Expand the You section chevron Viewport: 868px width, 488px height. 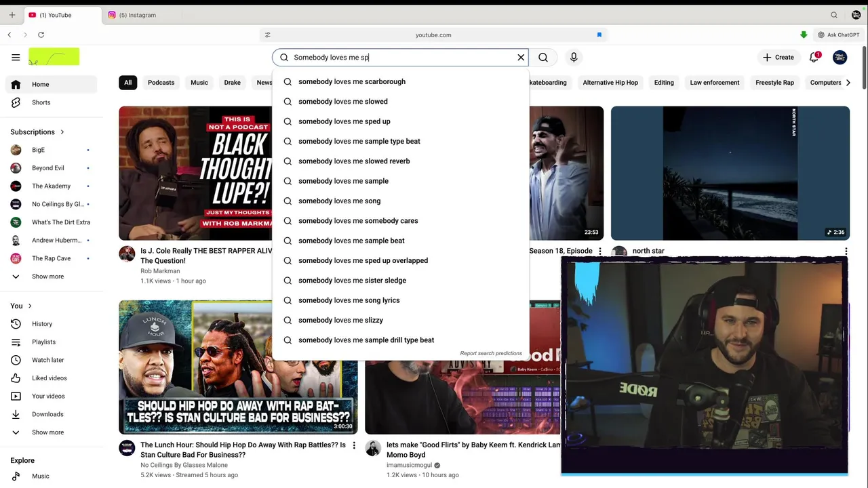pos(30,306)
